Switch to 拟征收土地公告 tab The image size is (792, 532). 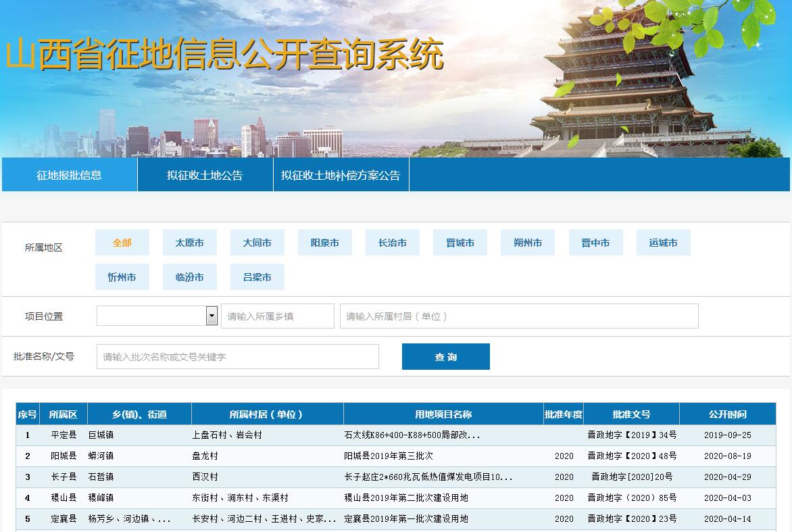point(205,175)
